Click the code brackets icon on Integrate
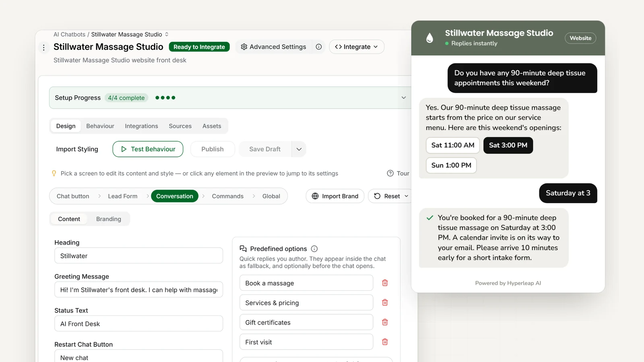The width and height of the screenshot is (644, 362). click(339, 47)
